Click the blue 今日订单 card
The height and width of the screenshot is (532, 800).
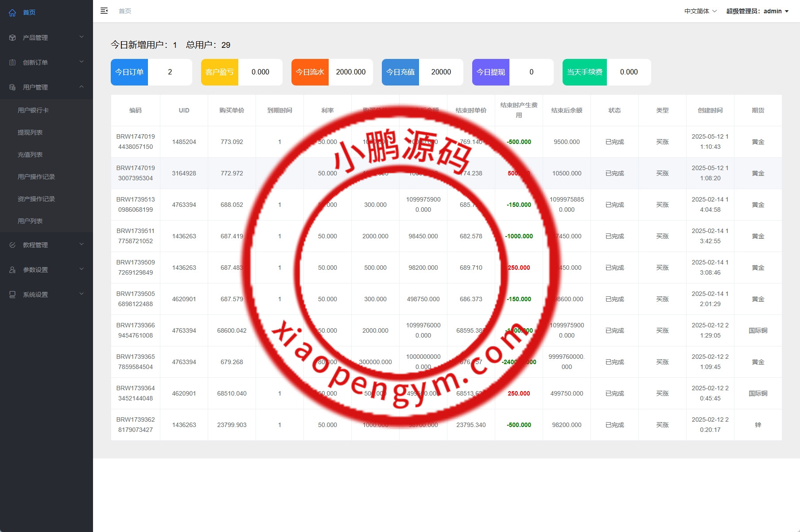(129, 72)
